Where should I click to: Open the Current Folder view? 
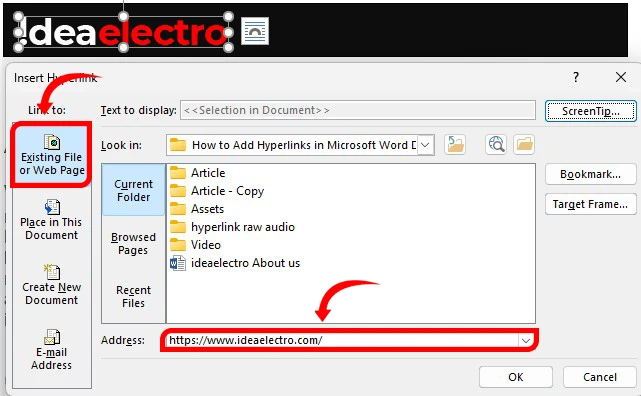point(133,190)
